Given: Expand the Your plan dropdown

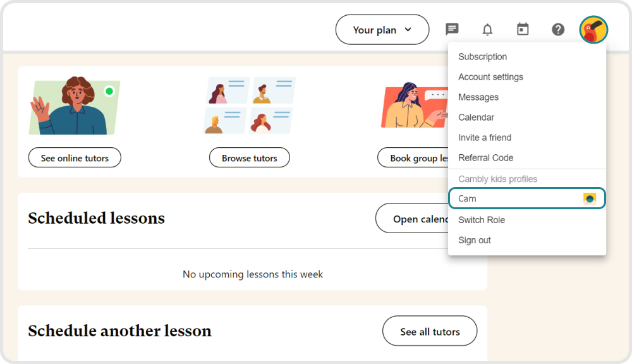Looking at the screenshot, I should point(382,30).
